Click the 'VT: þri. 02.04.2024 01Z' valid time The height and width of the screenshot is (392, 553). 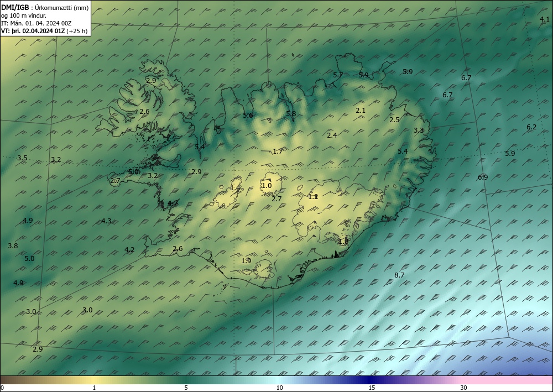pos(33,31)
